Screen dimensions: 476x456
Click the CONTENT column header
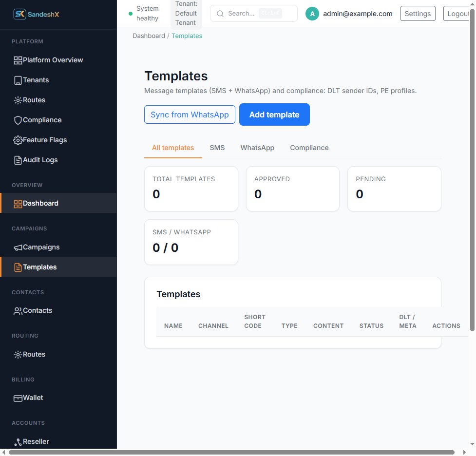(x=328, y=326)
